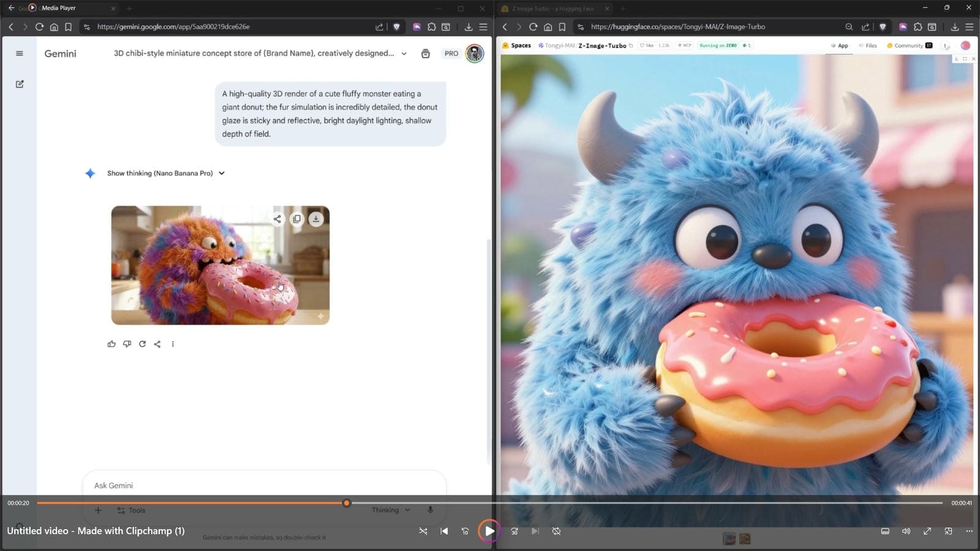Click the video seek bar position handle
980x551 pixels.
coord(347,503)
